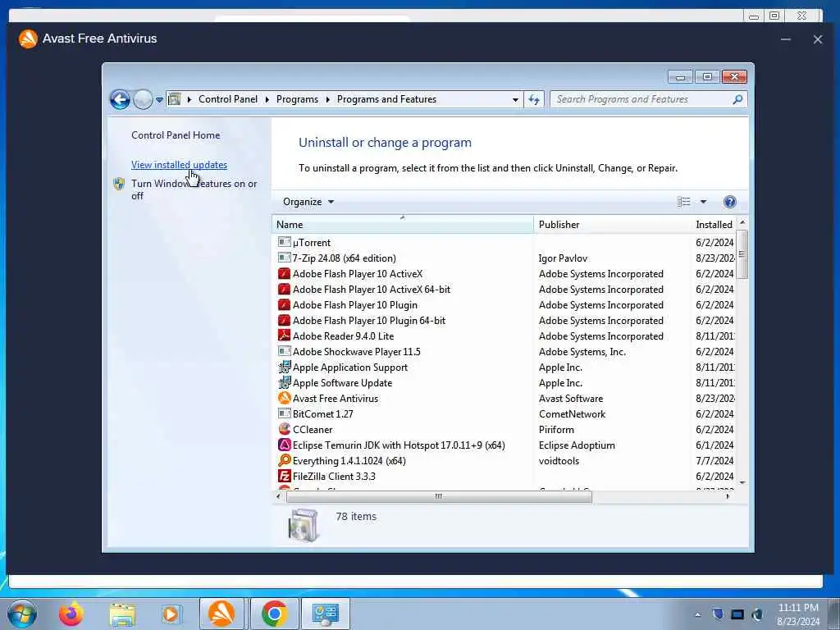Open View installed updates link
The height and width of the screenshot is (630, 840).
pos(179,165)
